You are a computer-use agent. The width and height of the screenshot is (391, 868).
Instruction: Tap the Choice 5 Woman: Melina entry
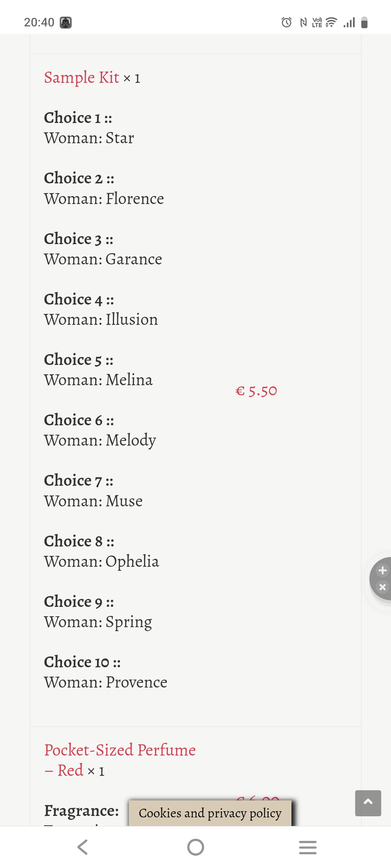[98, 370]
